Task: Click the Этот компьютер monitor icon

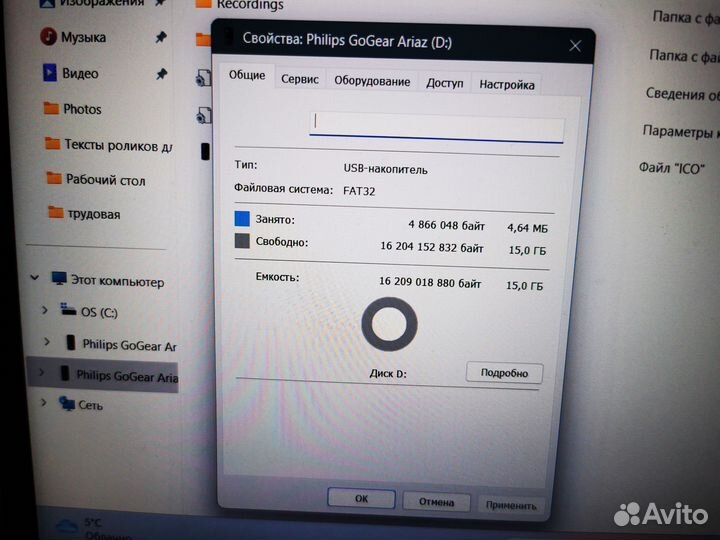Action: 60,281
